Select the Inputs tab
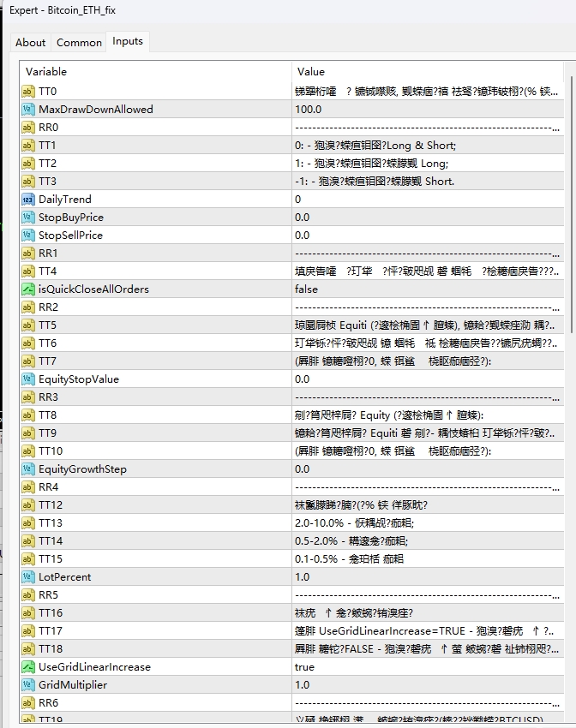The width and height of the screenshot is (576, 728). [x=128, y=41]
